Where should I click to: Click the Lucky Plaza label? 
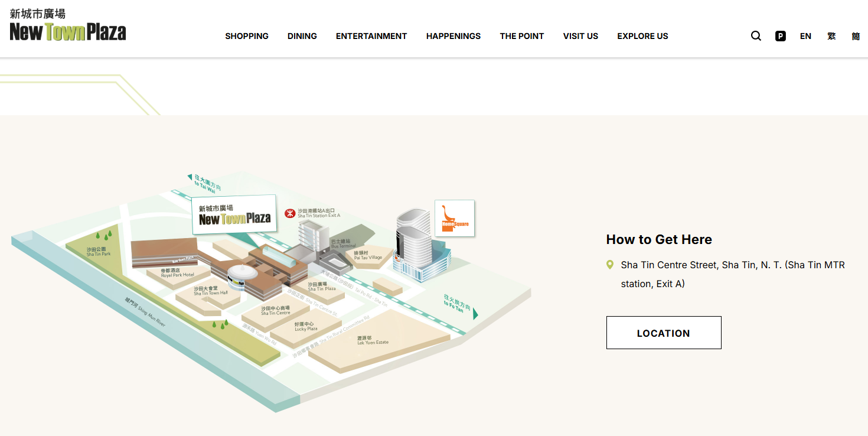tap(306, 327)
